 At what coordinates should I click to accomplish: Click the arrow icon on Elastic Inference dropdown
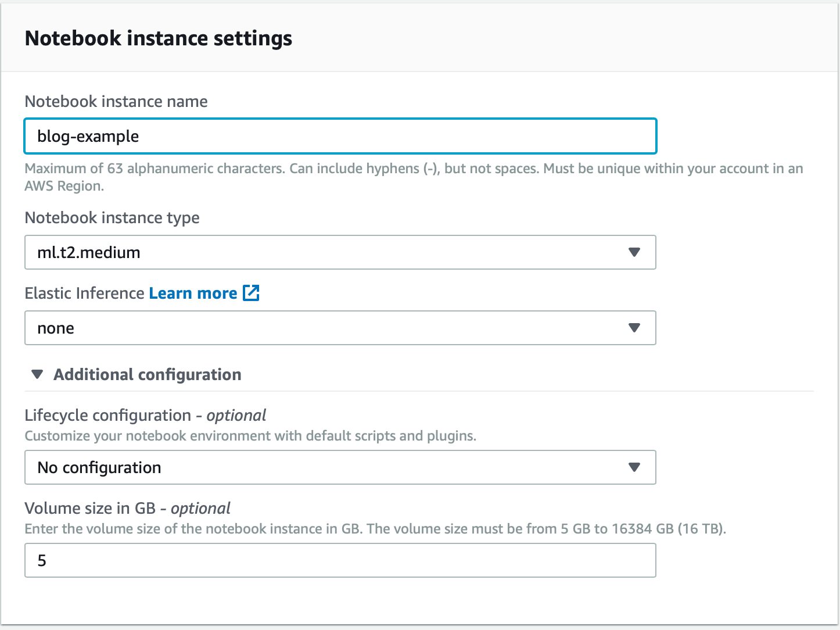(634, 328)
